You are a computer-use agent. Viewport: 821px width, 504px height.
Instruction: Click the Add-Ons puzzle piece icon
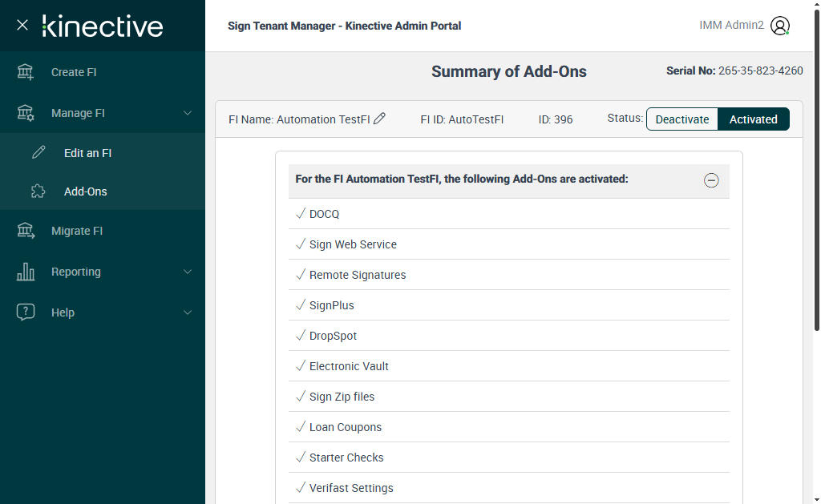pyautogui.click(x=38, y=192)
